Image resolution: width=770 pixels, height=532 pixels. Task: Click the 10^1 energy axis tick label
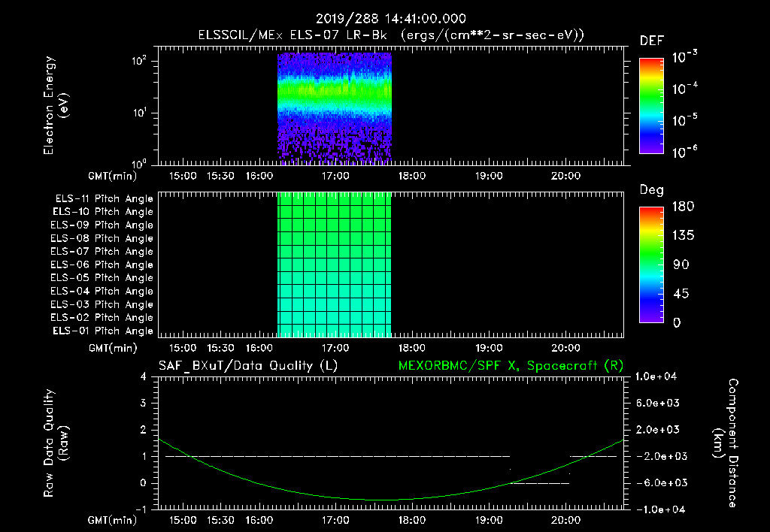point(139,113)
